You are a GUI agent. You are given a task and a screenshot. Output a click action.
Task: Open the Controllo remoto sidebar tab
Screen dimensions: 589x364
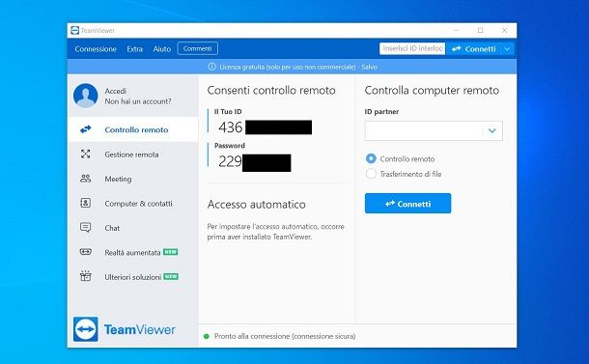pos(133,129)
